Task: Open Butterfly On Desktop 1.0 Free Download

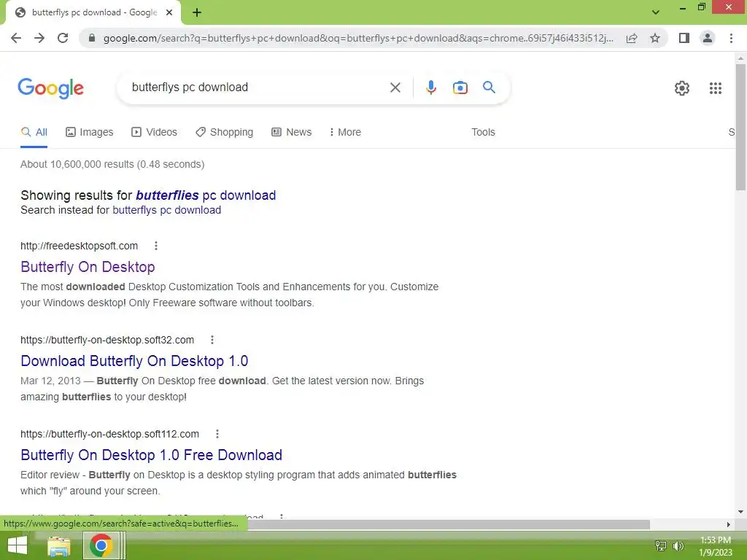Action: point(152,455)
